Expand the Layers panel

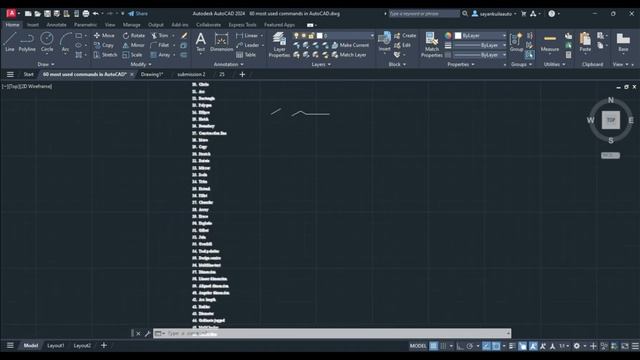[321, 64]
